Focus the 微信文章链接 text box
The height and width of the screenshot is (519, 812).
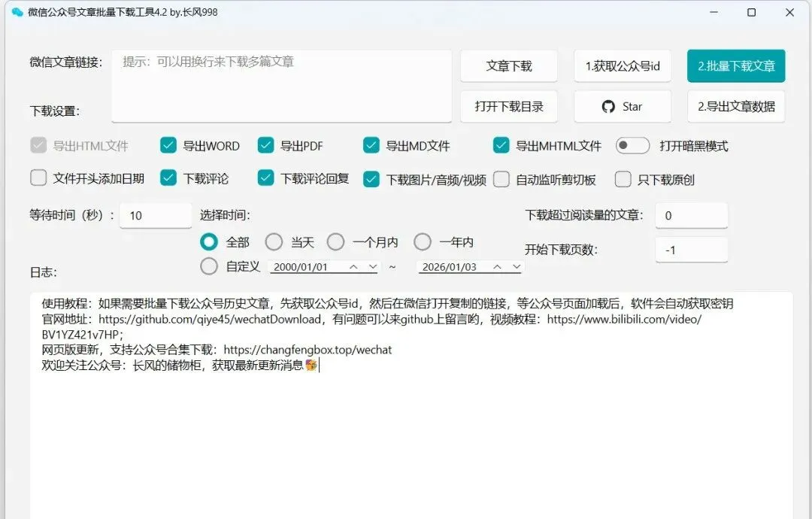coord(281,86)
